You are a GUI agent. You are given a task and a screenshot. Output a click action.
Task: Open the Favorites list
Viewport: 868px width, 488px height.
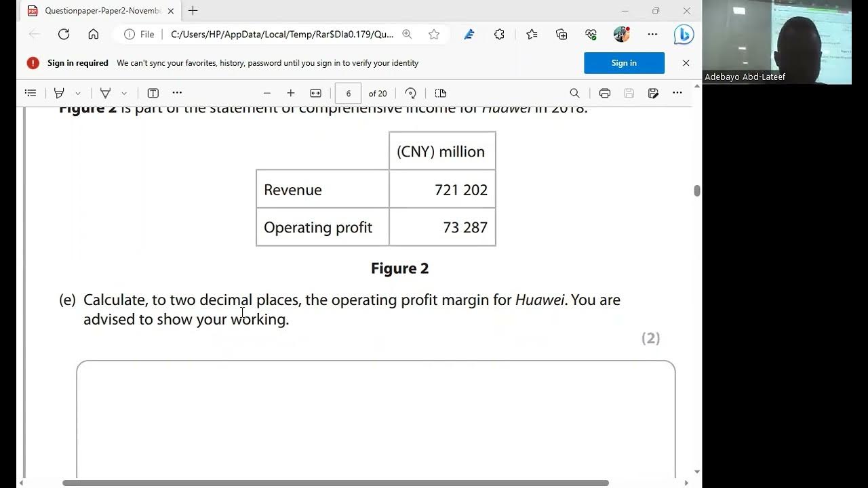(532, 34)
